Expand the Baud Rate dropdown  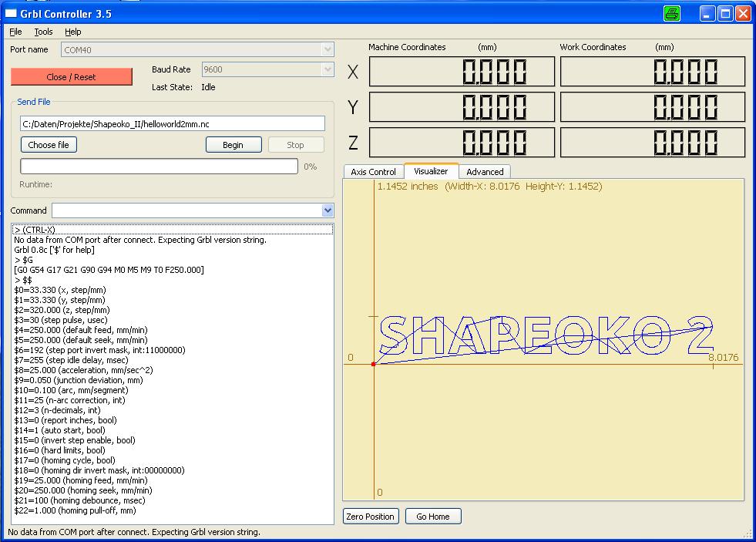pyautogui.click(x=328, y=69)
